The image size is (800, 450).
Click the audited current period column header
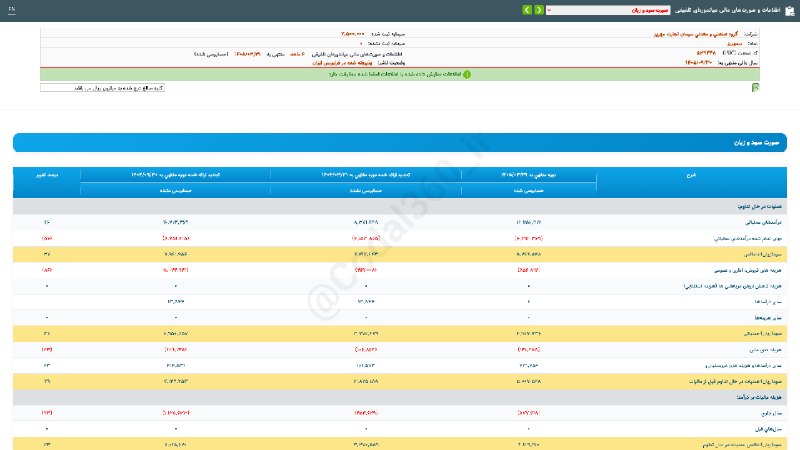[529, 175]
